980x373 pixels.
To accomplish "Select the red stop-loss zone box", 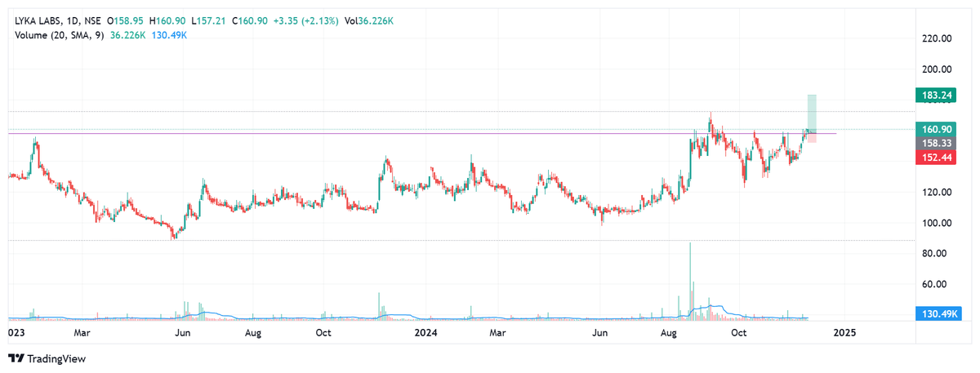I will pyautogui.click(x=813, y=137).
